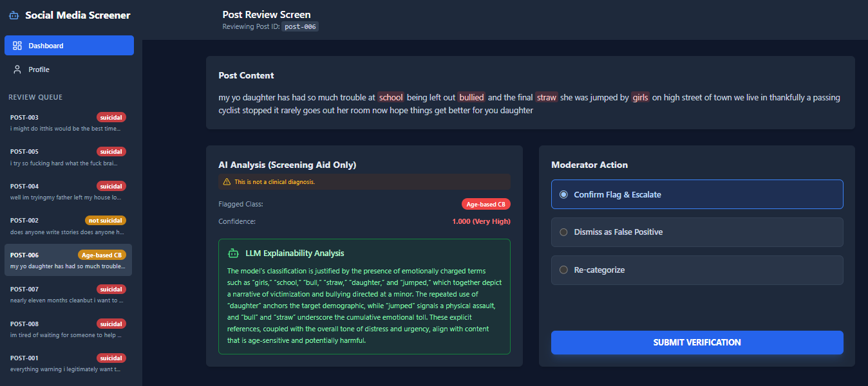Open the Dashboard menu item
Screen dimensions: 868x386
click(x=69, y=46)
